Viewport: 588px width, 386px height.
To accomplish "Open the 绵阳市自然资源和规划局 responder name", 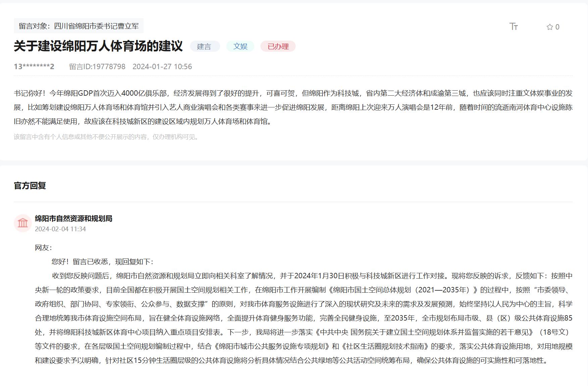I will click(x=73, y=219).
